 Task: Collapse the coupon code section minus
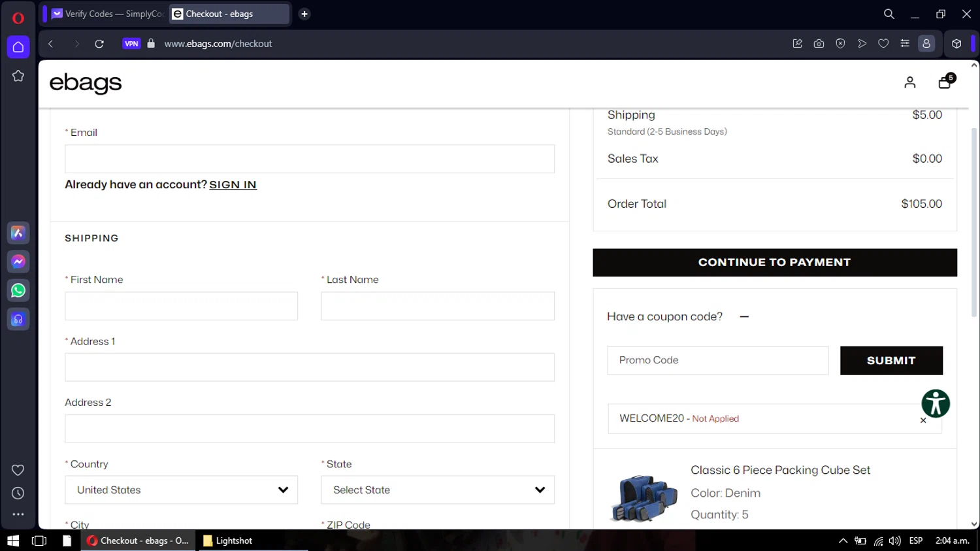point(744,317)
